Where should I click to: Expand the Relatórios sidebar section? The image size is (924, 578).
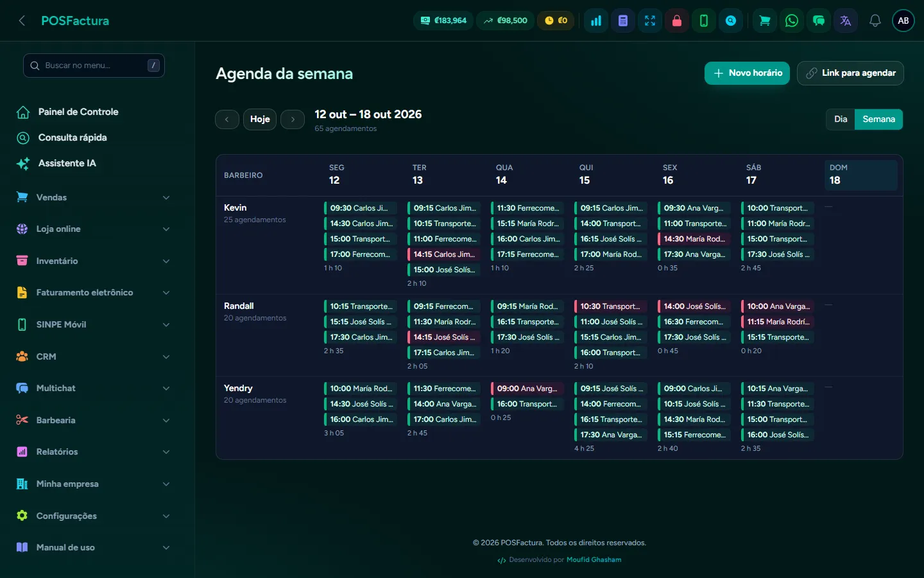94,452
